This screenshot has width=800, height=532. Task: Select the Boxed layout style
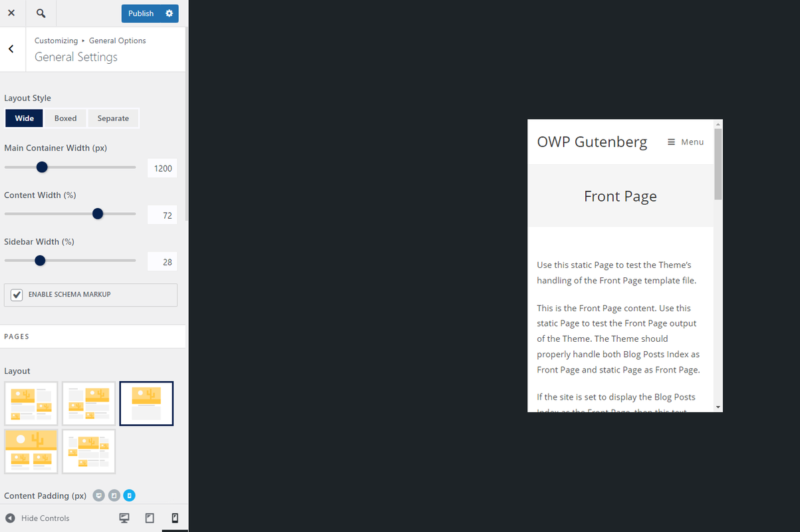[65, 118]
